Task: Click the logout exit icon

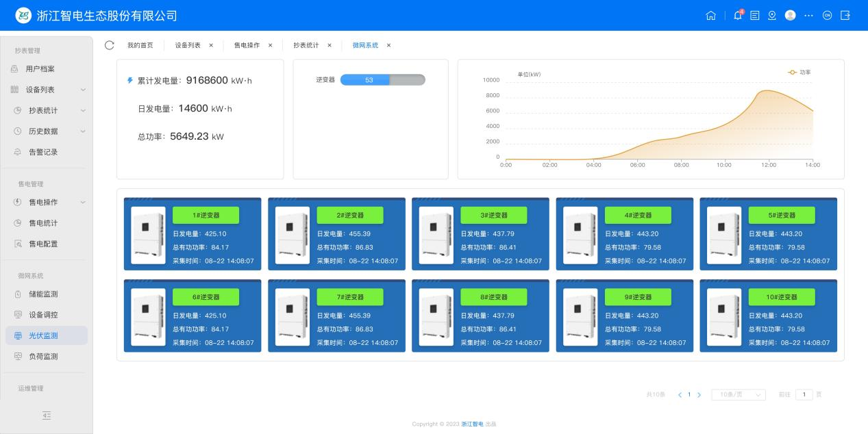Action: [x=845, y=16]
